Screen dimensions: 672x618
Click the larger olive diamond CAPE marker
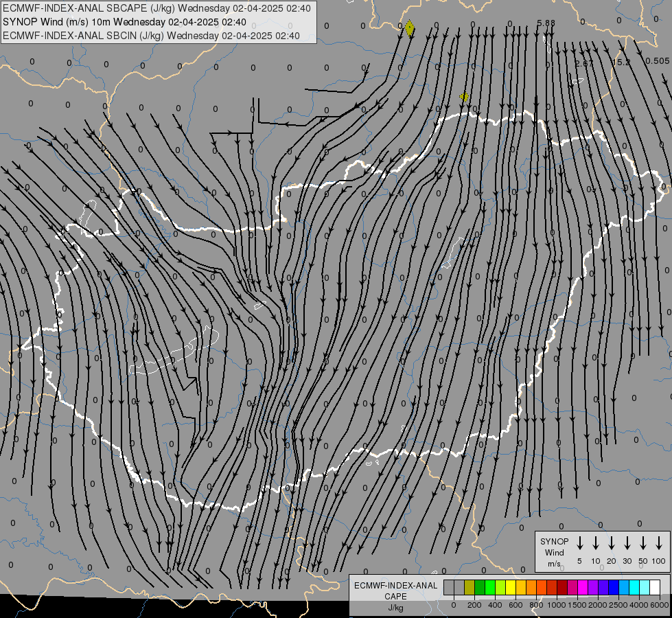410,28
